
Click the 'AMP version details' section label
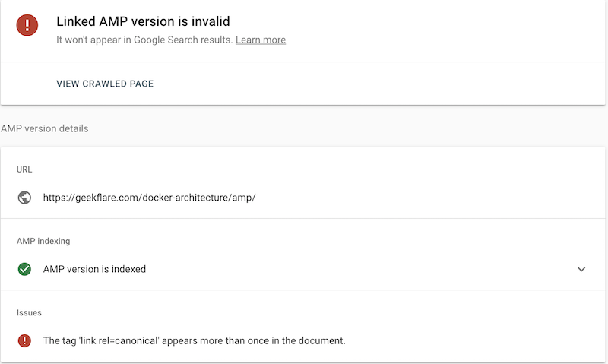45,129
